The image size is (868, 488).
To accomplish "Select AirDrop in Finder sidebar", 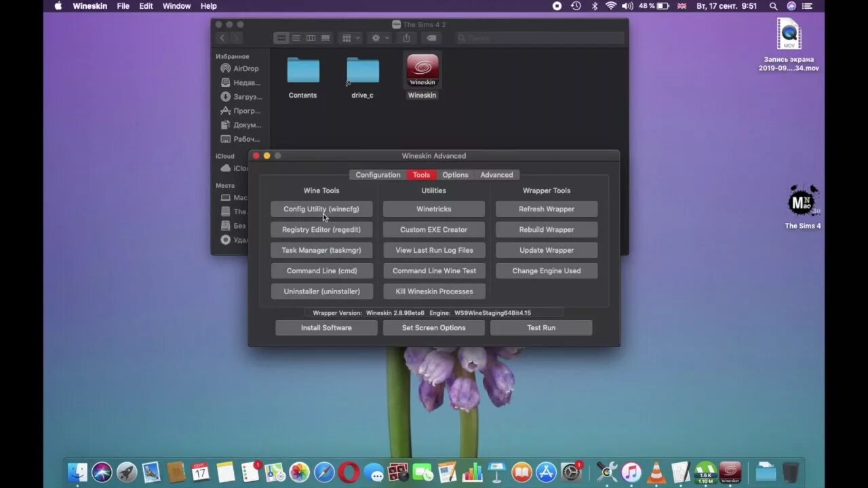I will pos(242,68).
